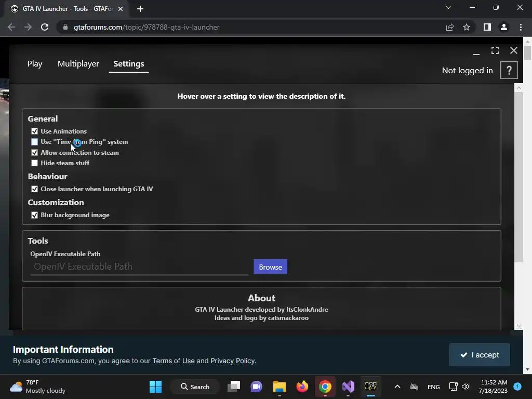Viewport: 532px width, 399px height.
Task: Enable Use "Time from Ping" system
Action: coord(35,142)
